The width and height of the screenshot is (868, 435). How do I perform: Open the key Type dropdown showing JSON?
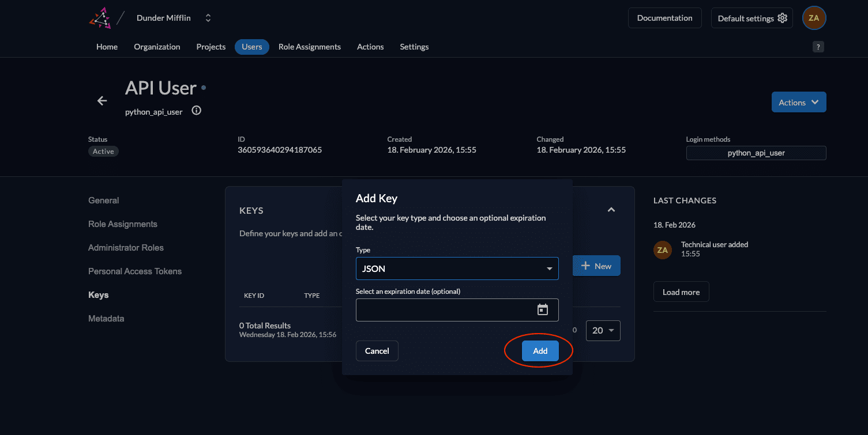[457, 268]
